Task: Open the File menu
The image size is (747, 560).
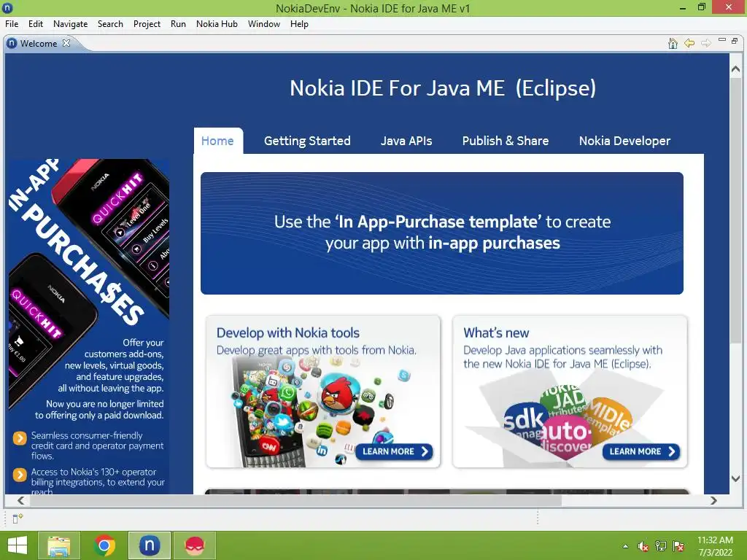Action: (12, 24)
